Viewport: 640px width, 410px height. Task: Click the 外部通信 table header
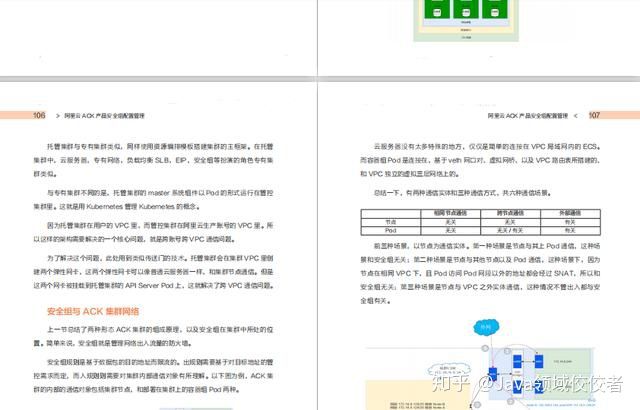point(570,213)
